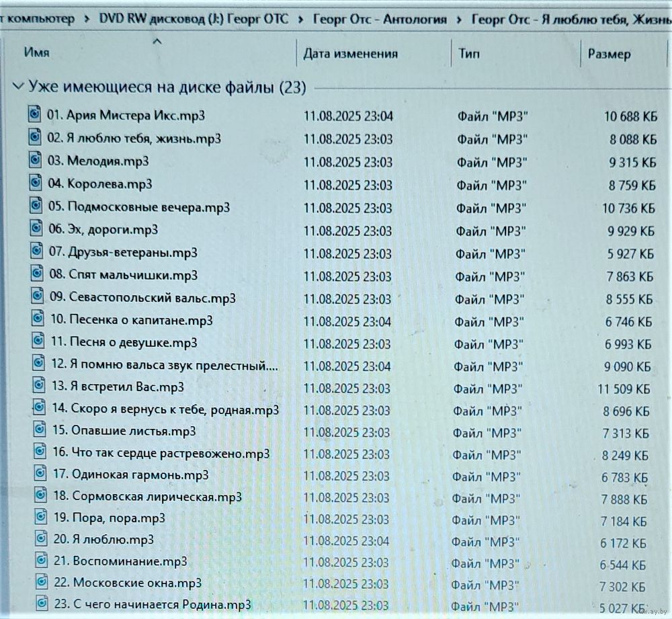Select file name 06. Эх, дороги.mp3
Viewport: 672px width, 619px height.
pyautogui.click(x=103, y=229)
